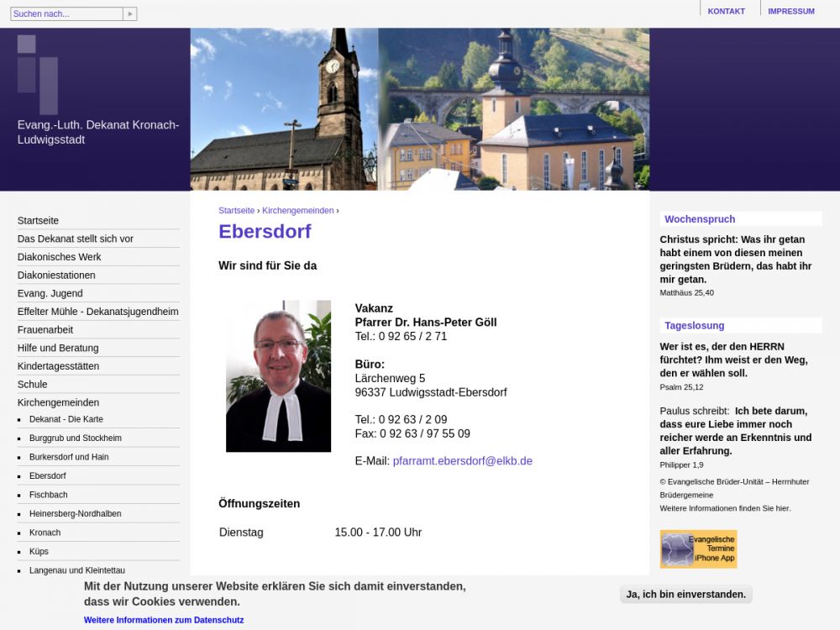
Task: Open the KONTAKT page
Action: click(x=726, y=12)
